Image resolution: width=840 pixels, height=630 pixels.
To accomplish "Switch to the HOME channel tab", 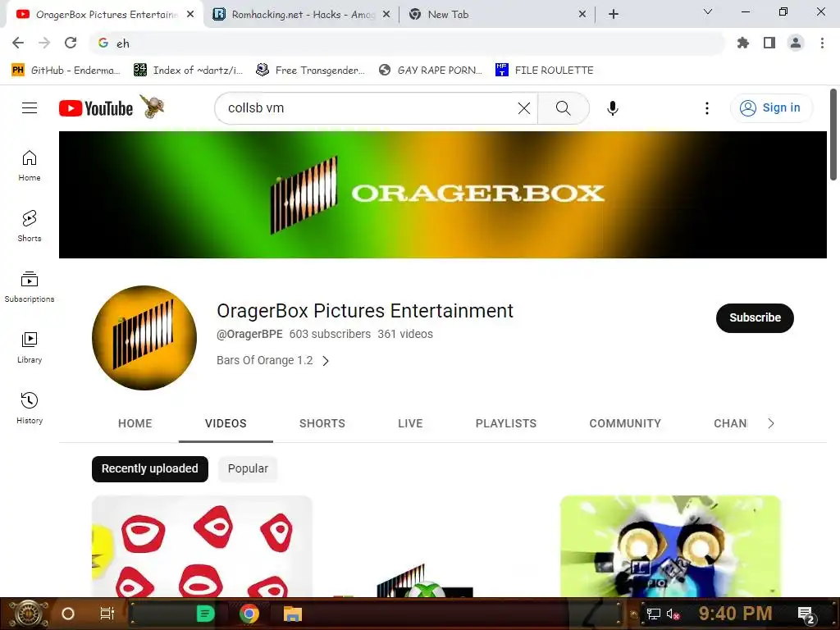I will (x=135, y=423).
